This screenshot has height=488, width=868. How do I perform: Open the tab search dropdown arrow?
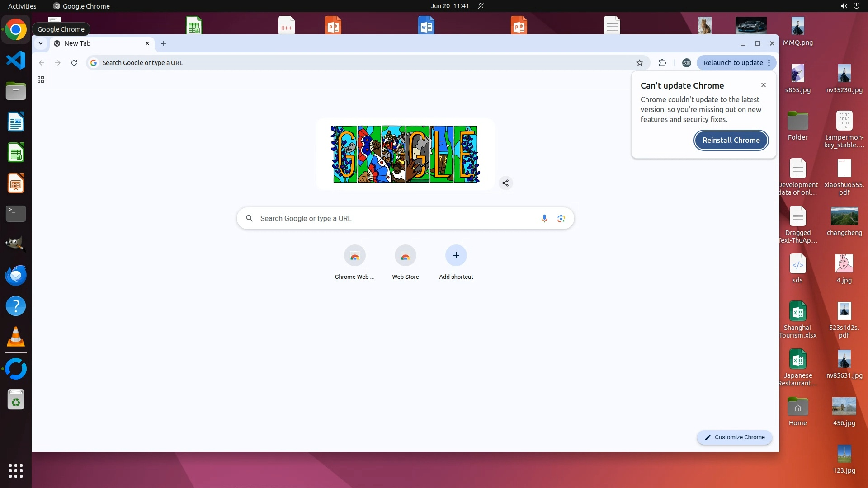tap(41, 43)
